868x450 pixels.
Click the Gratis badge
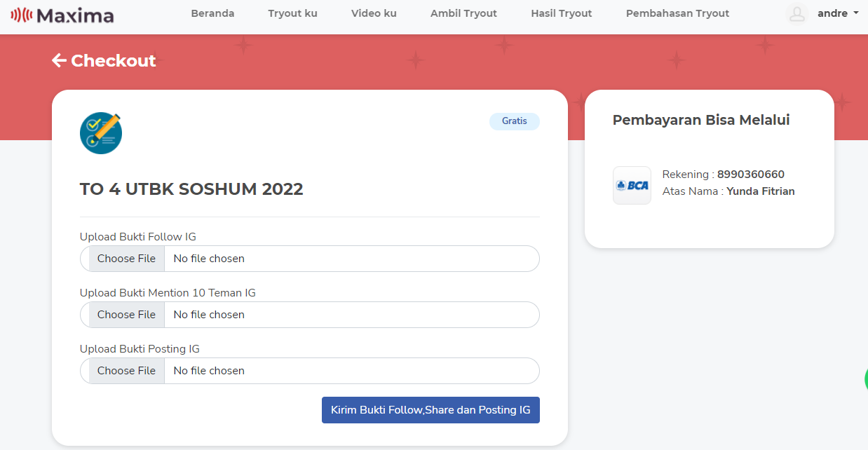(x=514, y=121)
